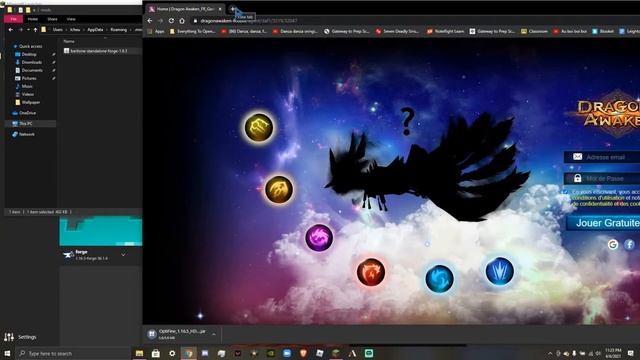Open a new Chrome tab

click(x=233, y=9)
